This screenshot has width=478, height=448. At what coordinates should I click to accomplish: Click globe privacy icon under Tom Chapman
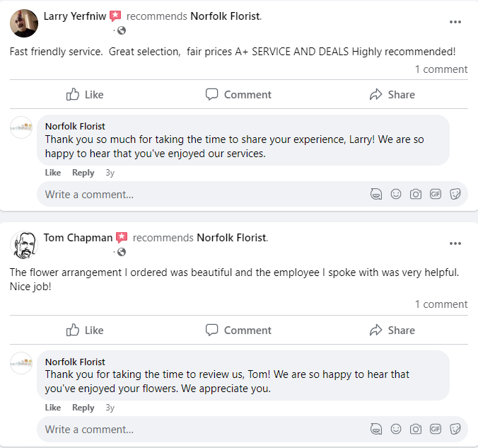tap(122, 252)
